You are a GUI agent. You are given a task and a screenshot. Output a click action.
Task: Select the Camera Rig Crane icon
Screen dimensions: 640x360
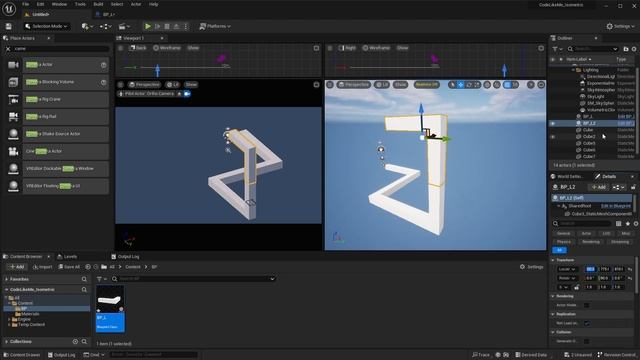[x=13, y=99]
